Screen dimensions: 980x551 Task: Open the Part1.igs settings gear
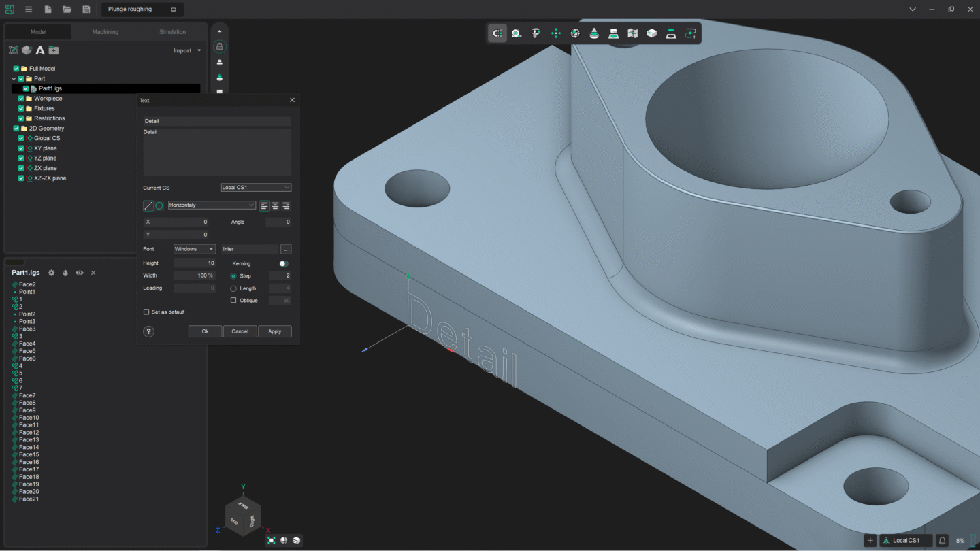[x=51, y=272]
